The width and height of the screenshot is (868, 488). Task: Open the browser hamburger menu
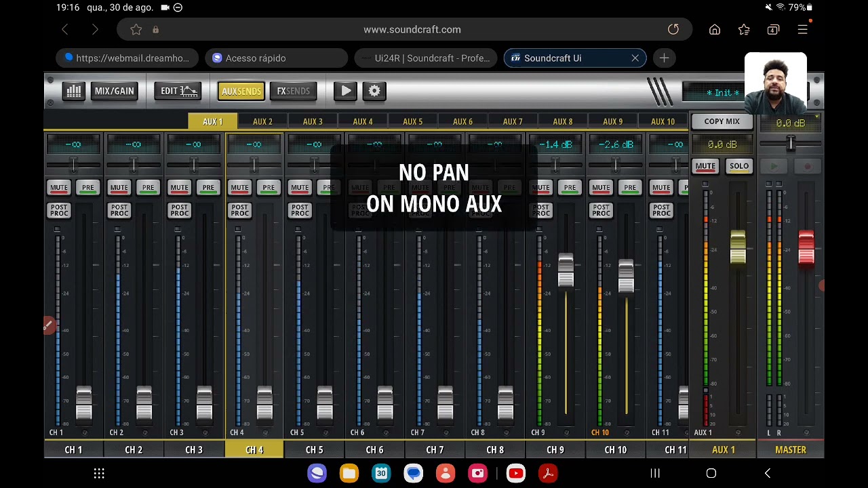pyautogui.click(x=802, y=30)
